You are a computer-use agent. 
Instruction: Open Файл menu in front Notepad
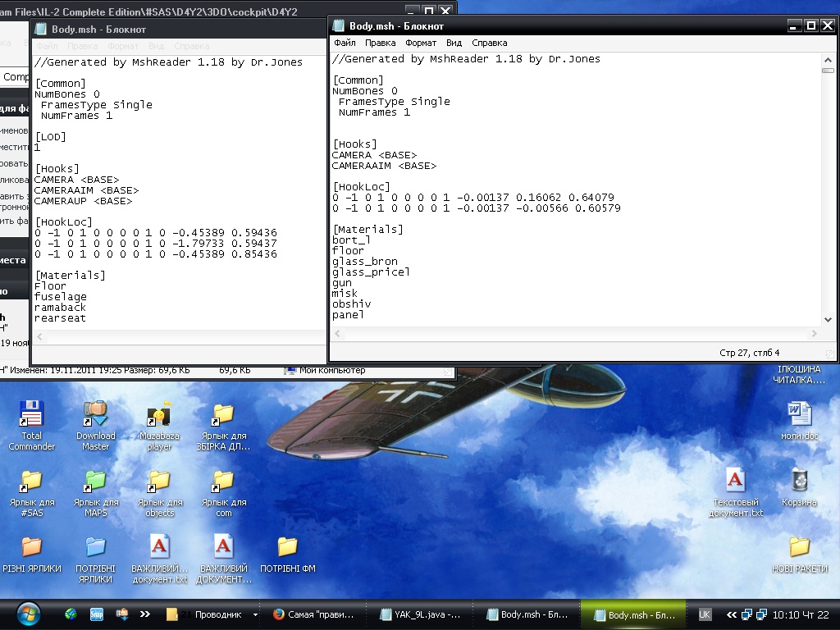pos(345,43)
